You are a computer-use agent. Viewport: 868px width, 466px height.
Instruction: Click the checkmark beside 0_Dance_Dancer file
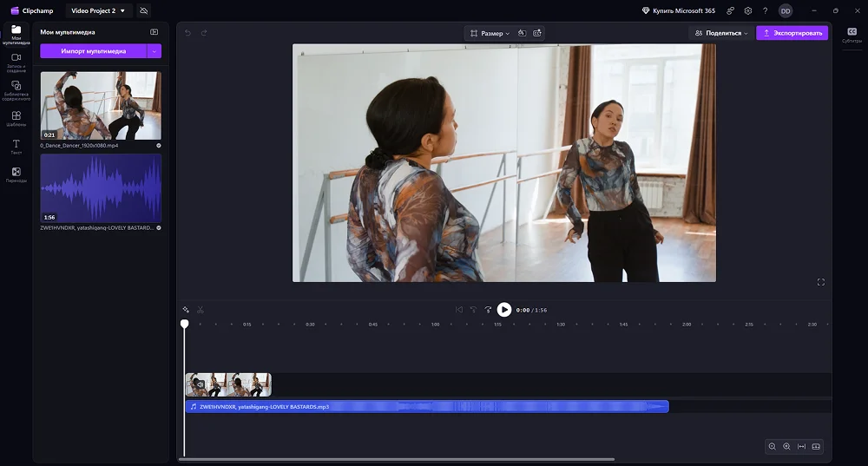pos(159,146)
